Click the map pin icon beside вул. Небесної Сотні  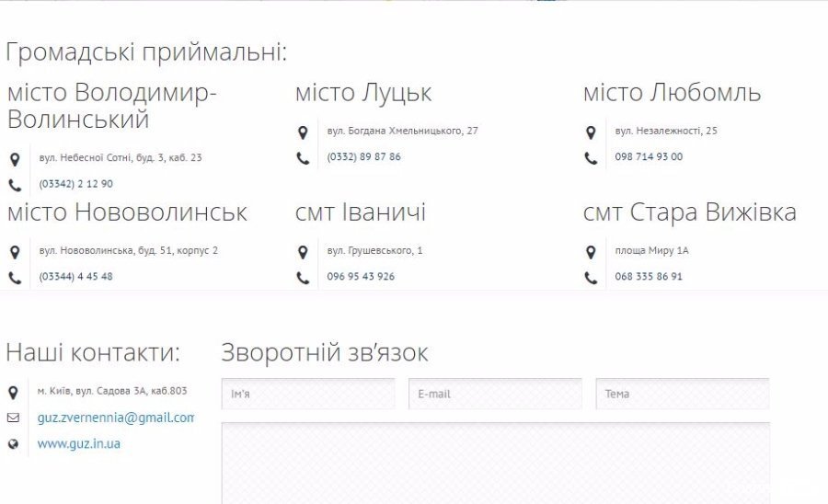point(15,158)
